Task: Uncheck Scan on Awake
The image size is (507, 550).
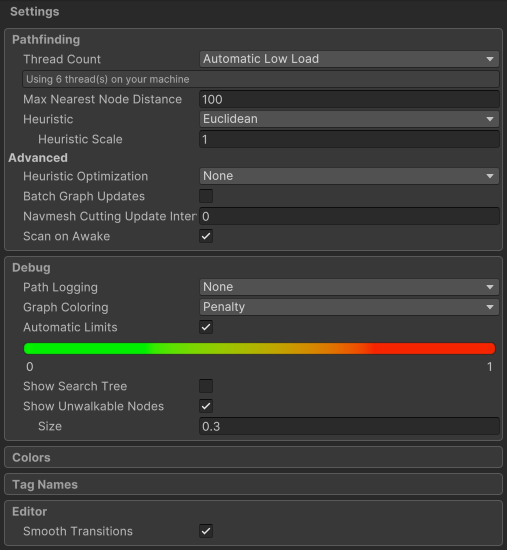Action: pyautogui.click(x=206, y=236)
